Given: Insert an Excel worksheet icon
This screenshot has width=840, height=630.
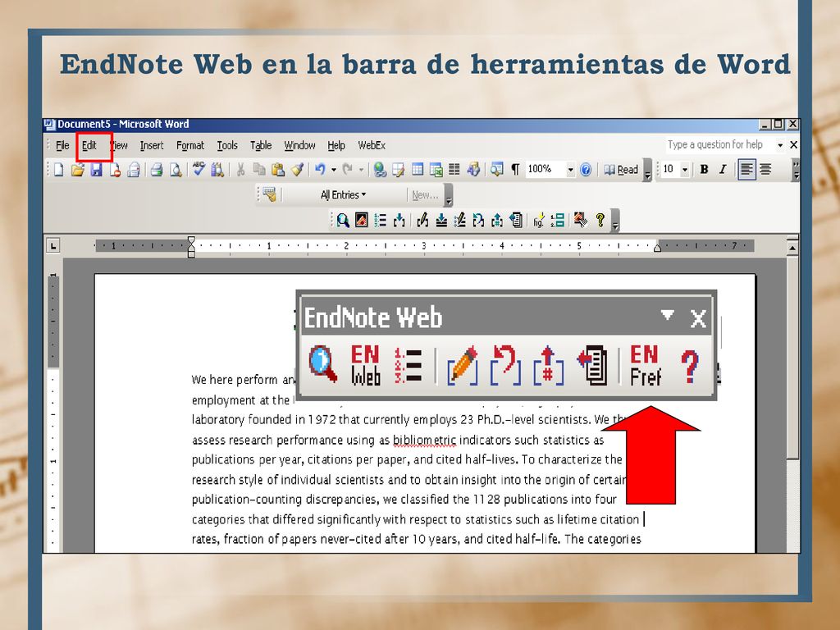Looking at the screenshot, I should click(x=436, y=170).
